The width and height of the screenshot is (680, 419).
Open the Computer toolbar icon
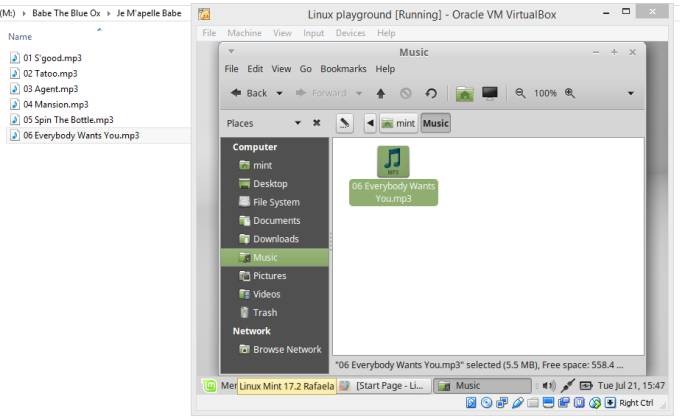click(490, 93)
